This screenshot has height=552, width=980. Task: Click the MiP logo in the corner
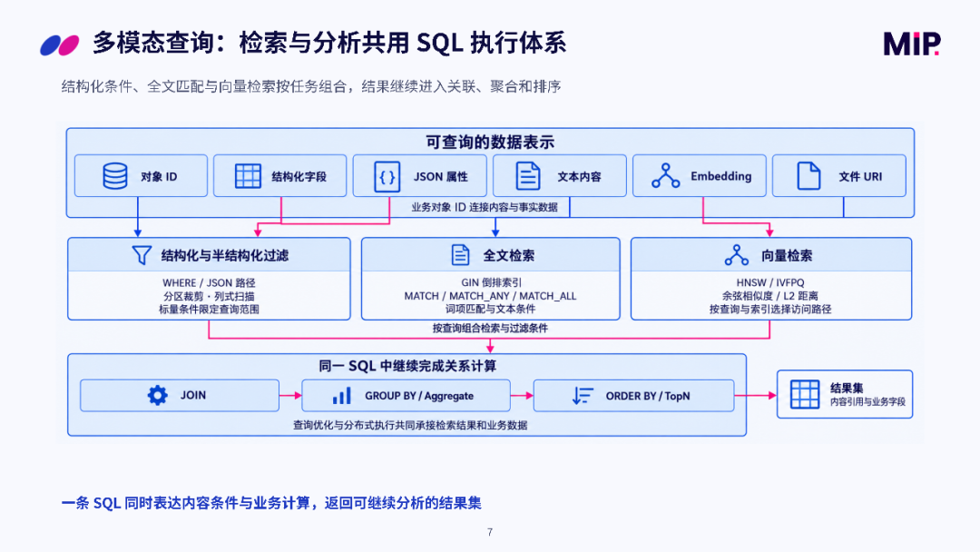[x=912, y=44]
